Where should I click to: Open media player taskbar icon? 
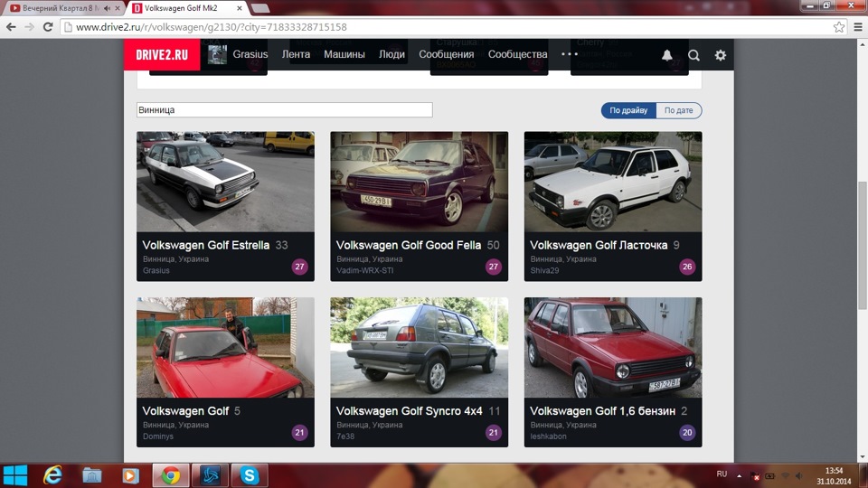pyautogui.click(x=130, y=475)
